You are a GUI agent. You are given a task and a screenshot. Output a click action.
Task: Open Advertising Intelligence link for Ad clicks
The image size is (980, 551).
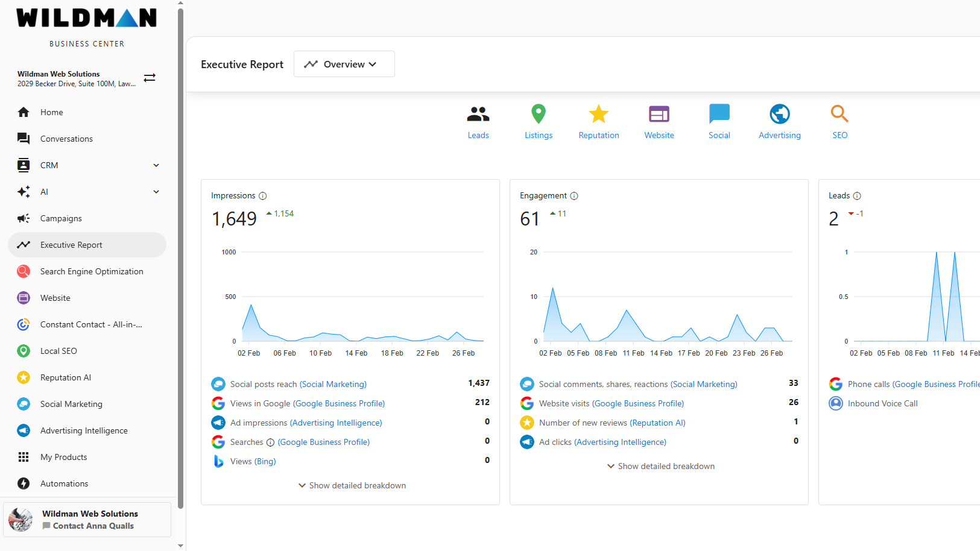[620, 442]
